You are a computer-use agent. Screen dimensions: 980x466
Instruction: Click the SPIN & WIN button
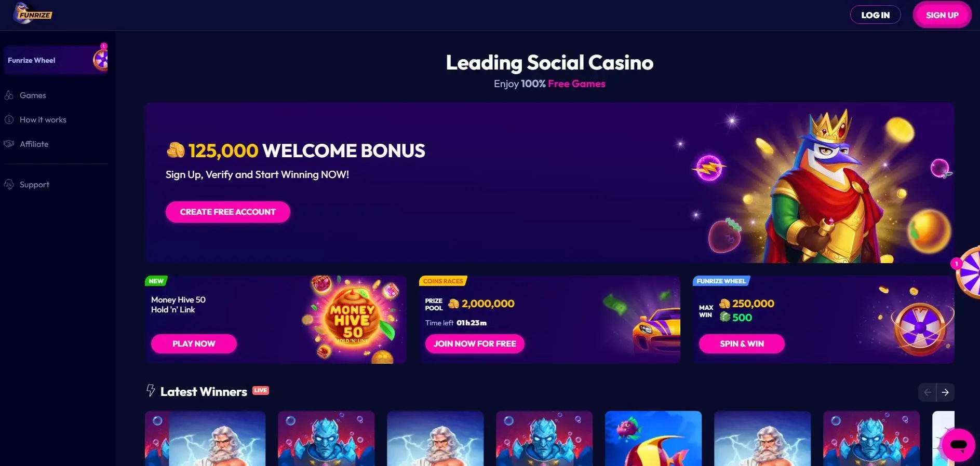[742, 344]
